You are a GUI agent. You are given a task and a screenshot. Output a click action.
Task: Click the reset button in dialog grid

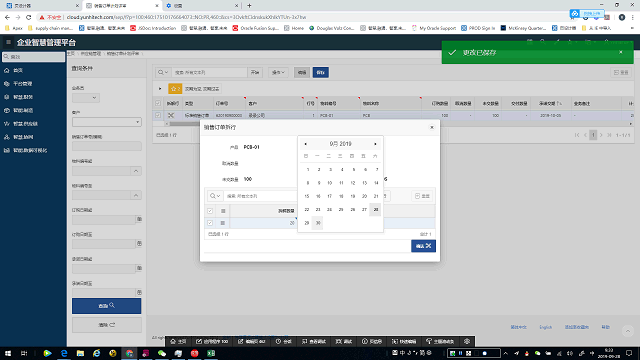[422, 196]
